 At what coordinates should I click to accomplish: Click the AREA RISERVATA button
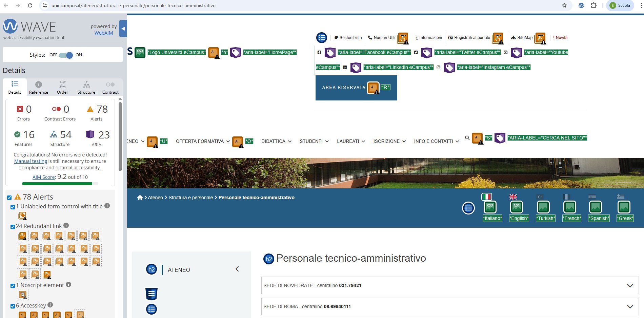[344, 88]
